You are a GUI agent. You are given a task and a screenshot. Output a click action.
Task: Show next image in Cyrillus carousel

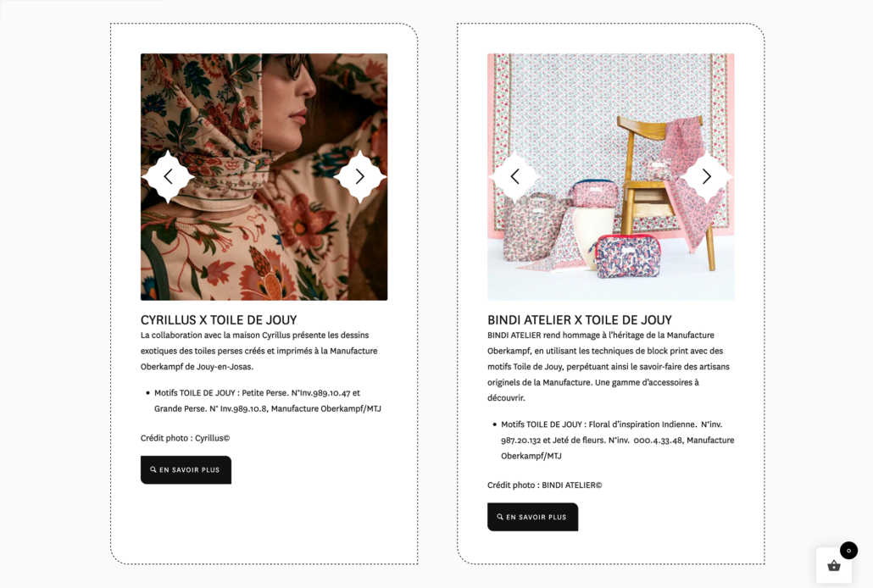pyautogui.click(x=360, y=176)
